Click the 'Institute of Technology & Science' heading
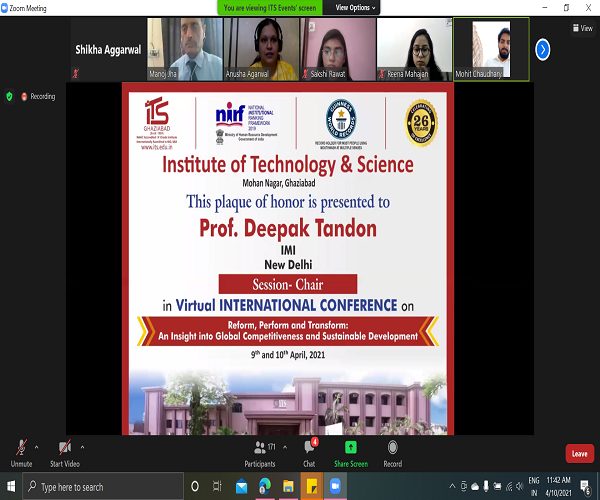The height and width of the screenshot is (500, 600). pyautogui.click(x=288, y=165)
